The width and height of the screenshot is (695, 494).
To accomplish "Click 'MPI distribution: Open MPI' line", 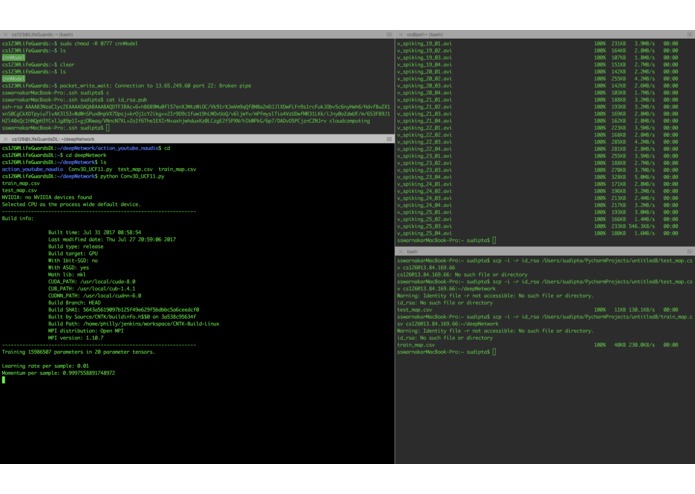I will (x=86, y=331).
